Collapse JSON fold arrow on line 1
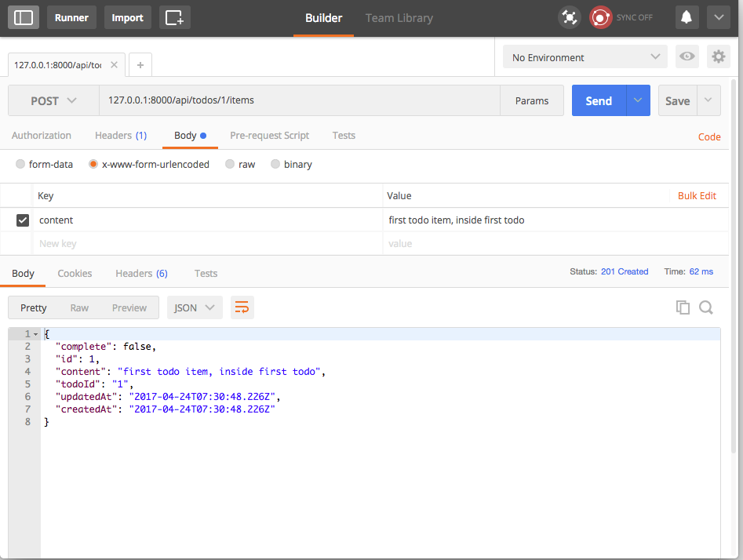Screen dimensions: 743x560 [x=35, y=334]
